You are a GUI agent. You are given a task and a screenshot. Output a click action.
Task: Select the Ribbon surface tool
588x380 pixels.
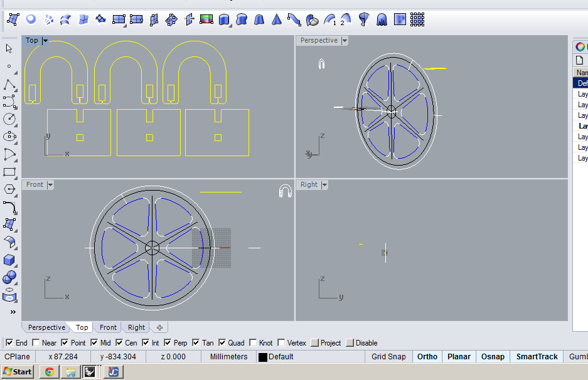click(x=294, y=19)
